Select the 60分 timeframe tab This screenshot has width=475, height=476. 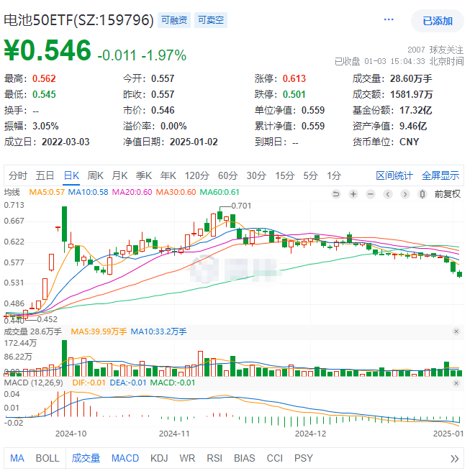[227, 175]
